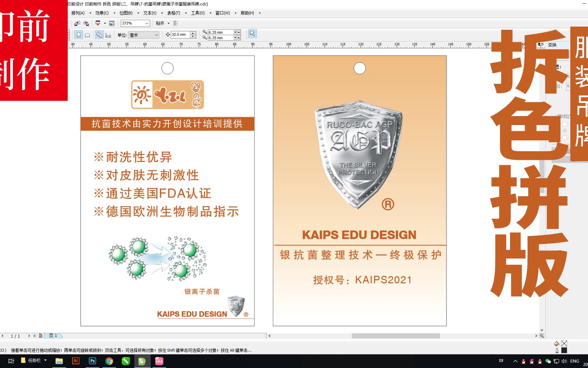Click the black outline color swatch
588x368 pixels.
click(564, 350)
